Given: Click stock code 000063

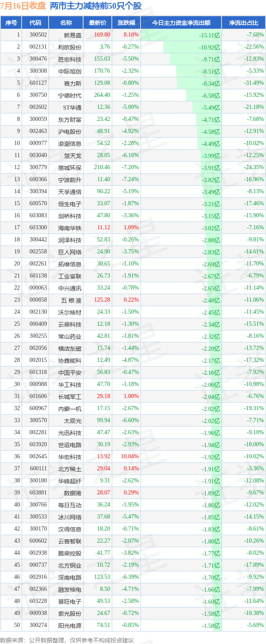Looking at the screenshot, I should point(38,288).
